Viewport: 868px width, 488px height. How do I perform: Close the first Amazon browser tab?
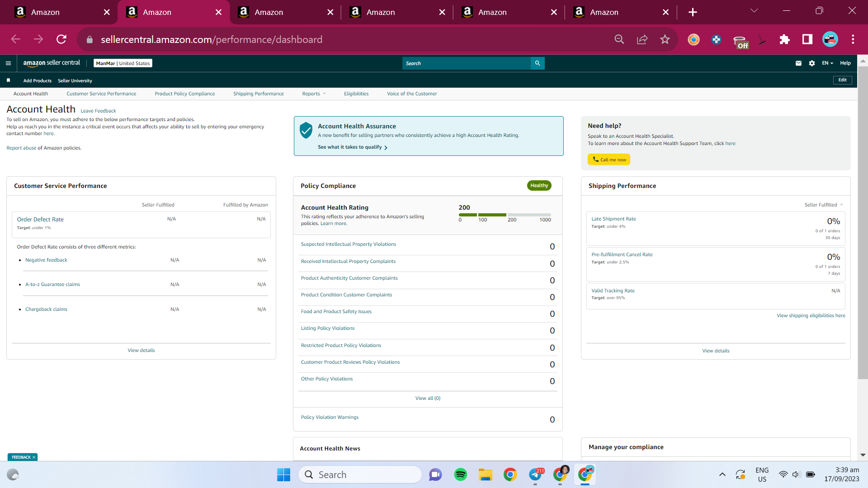click(107, 12)
